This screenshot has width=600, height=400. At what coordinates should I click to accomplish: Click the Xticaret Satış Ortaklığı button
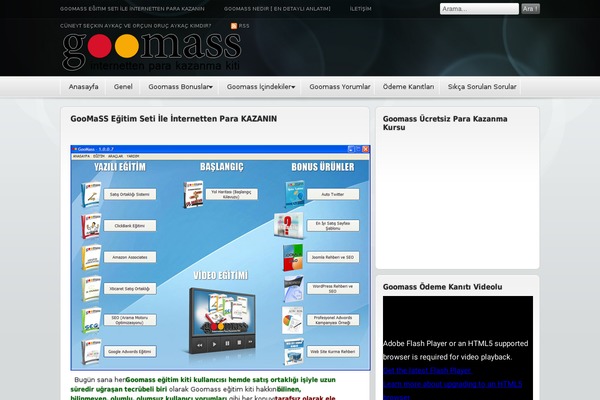130,289
